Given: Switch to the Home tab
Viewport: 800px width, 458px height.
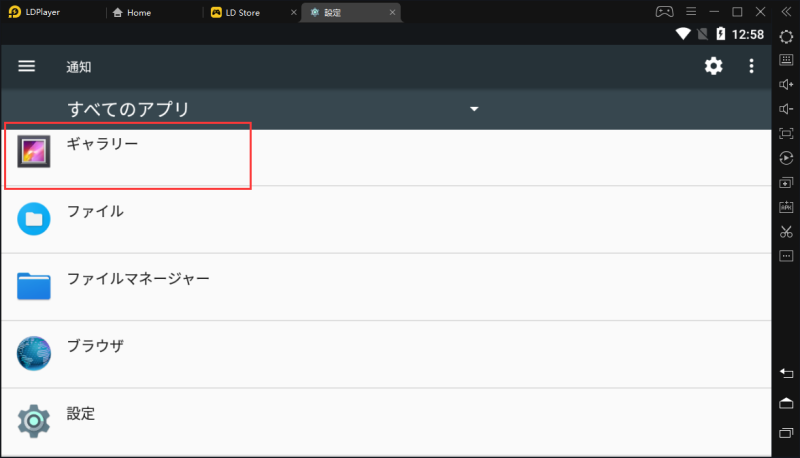Looking at the screenshot, I should (x=132, y=13).
